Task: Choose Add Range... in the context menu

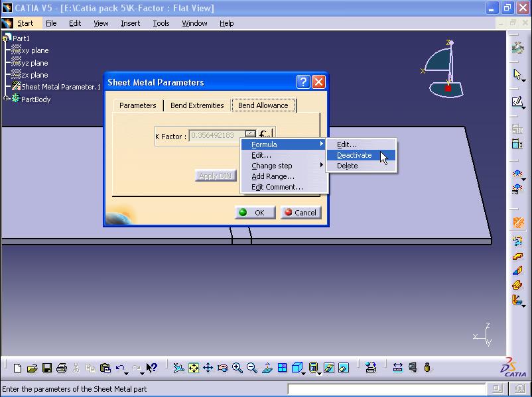Action: (x=284, y=176)
